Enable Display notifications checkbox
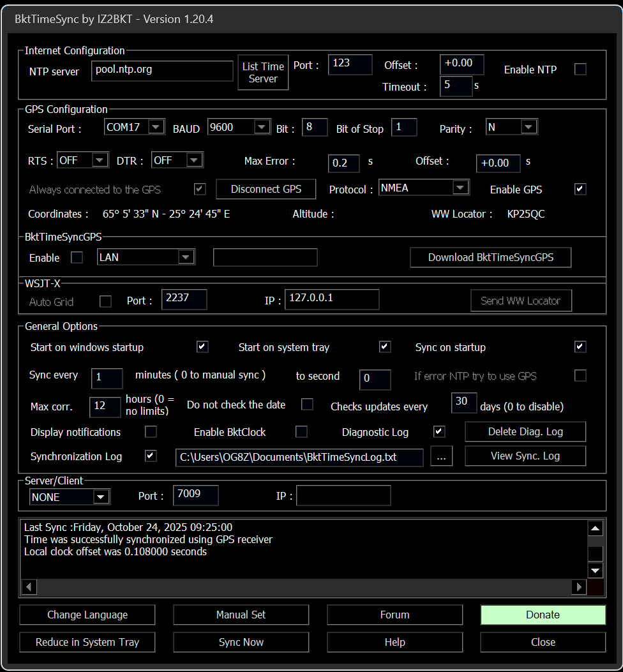 (x=151, y=432)
